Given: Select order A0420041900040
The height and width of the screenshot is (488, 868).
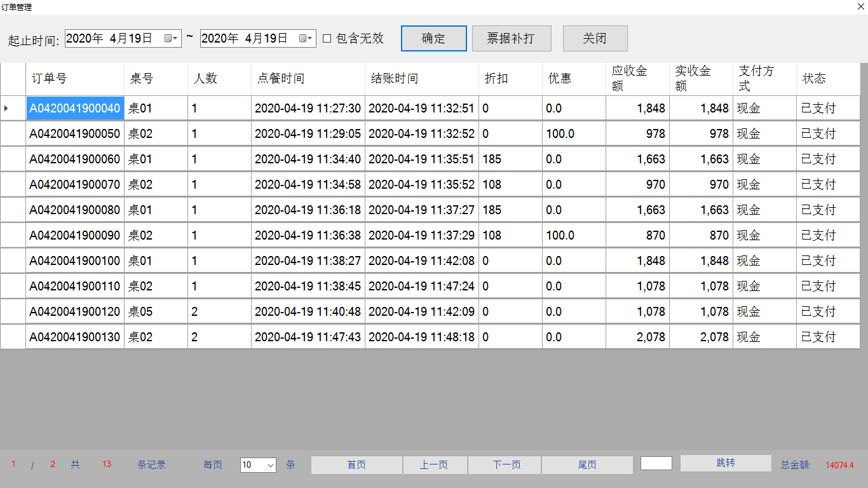Looking at the screenshot, I should pos(75,109).
